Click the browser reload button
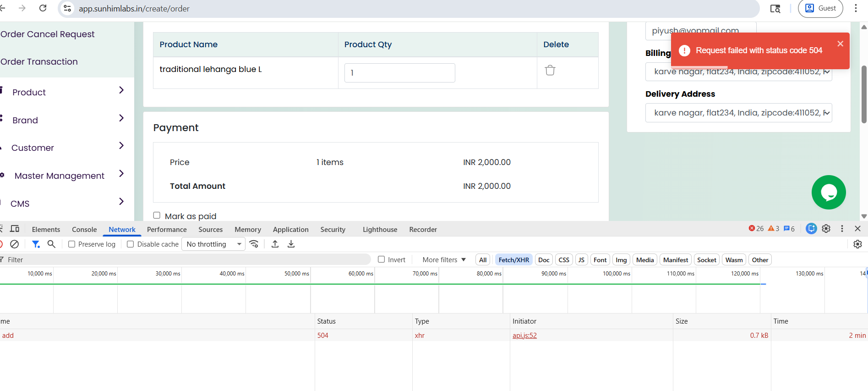Screen dimensions: 868x391 pos(43,8)
